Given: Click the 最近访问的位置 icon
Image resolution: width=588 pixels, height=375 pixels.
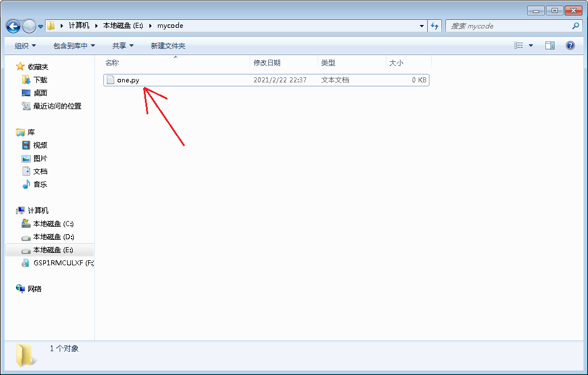Looking at the screenshot, I should point(26,106).
